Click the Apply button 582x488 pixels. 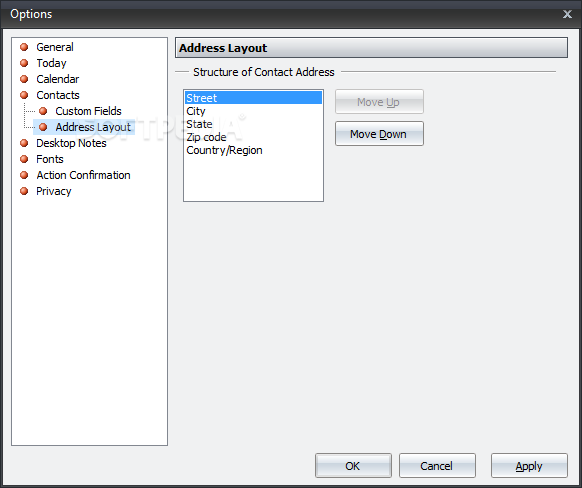coord(529,465)
